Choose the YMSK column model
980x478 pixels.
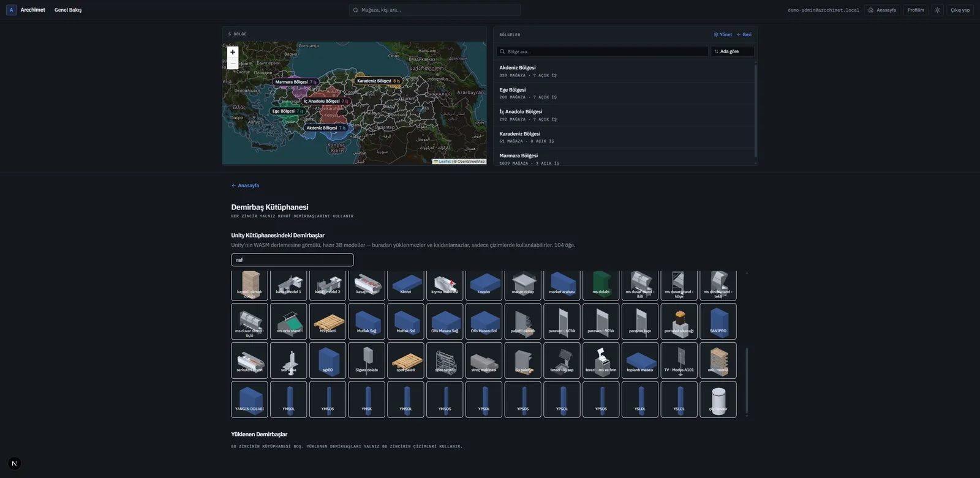[x=367, y=400]
